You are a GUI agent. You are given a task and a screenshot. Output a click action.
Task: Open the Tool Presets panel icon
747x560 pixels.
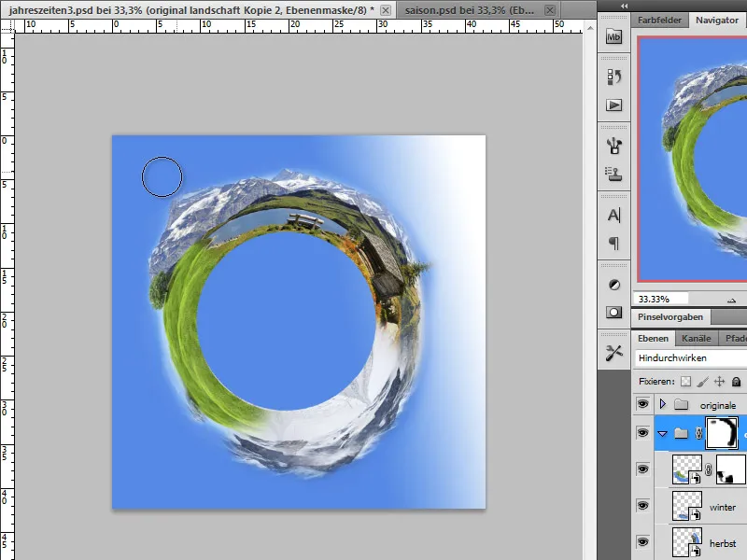point(614,352)
